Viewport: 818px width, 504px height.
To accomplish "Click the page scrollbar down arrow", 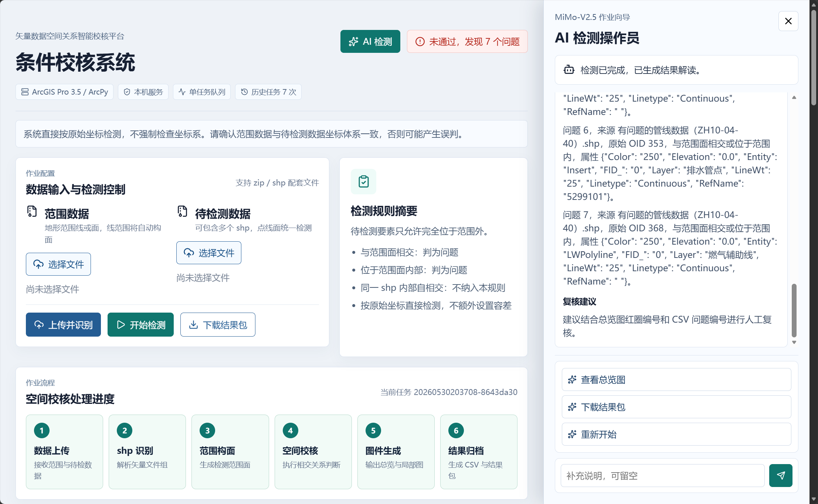I will click(814, 500).
